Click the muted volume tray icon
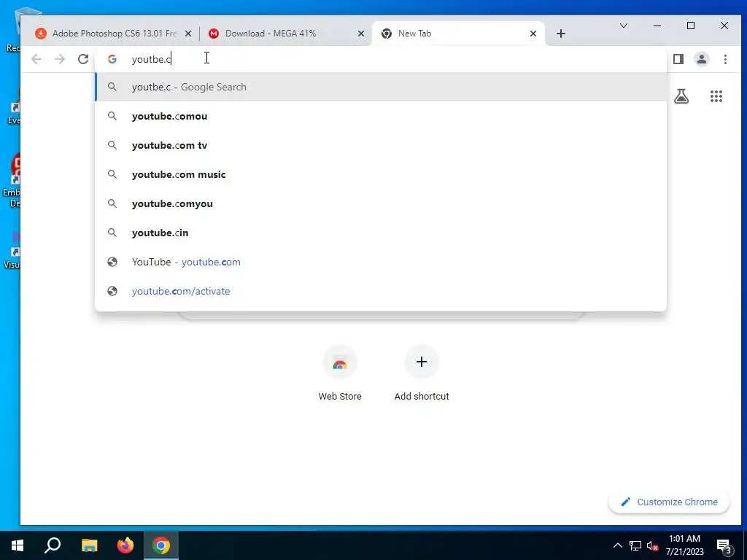The image size is (747, 560). (652, 545)
